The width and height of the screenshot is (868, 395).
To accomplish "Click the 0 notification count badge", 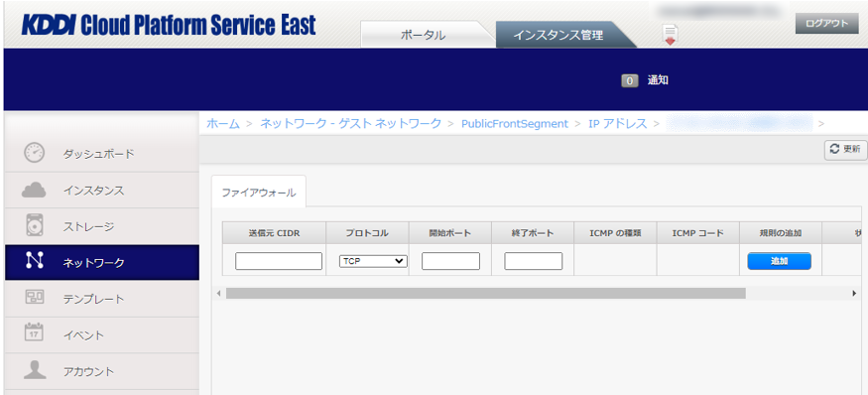I will (x=629, y=80).
